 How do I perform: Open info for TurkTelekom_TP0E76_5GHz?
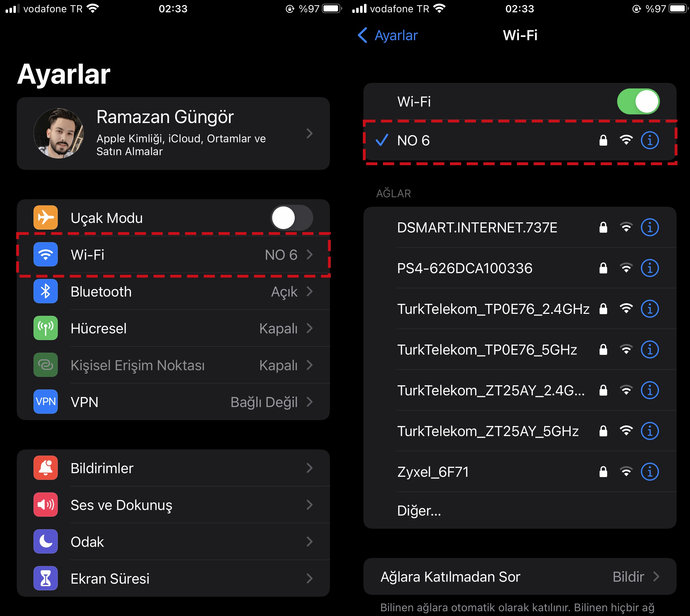click(x=650, y=350)
